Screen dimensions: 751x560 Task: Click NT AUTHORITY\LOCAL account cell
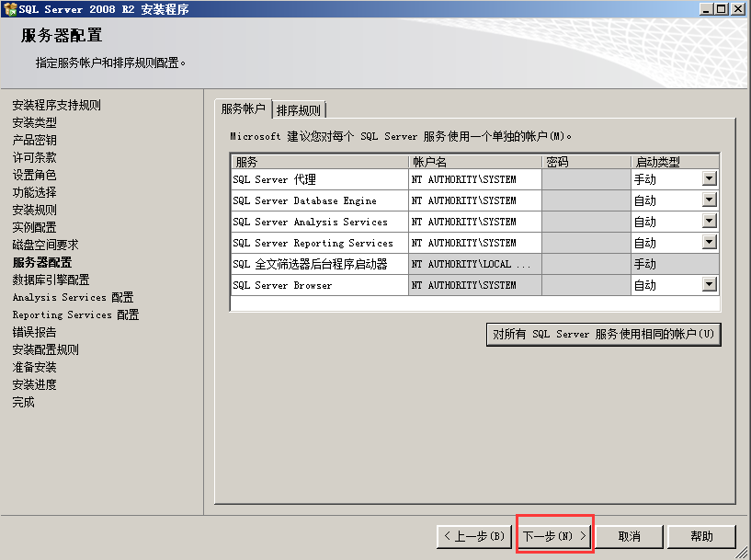click(475, 264)
